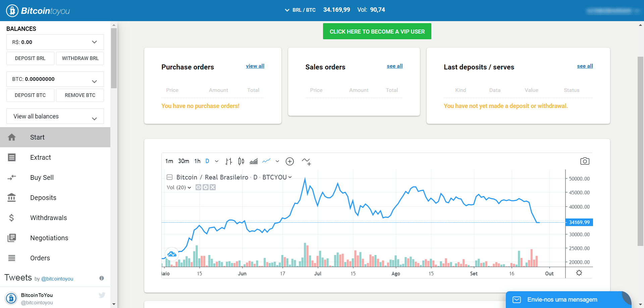
Task: Open the chart style dropdown arrow
Action: (x=277, y=161)
